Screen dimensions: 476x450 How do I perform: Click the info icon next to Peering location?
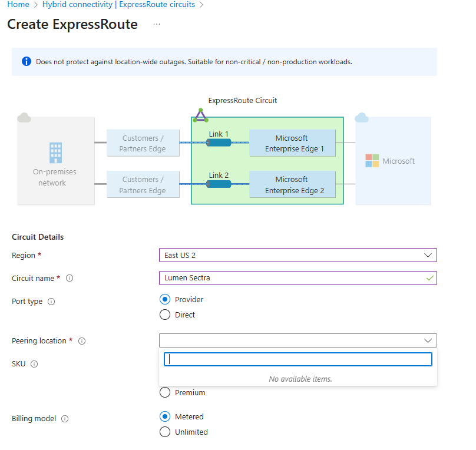[x=82, y=341]
